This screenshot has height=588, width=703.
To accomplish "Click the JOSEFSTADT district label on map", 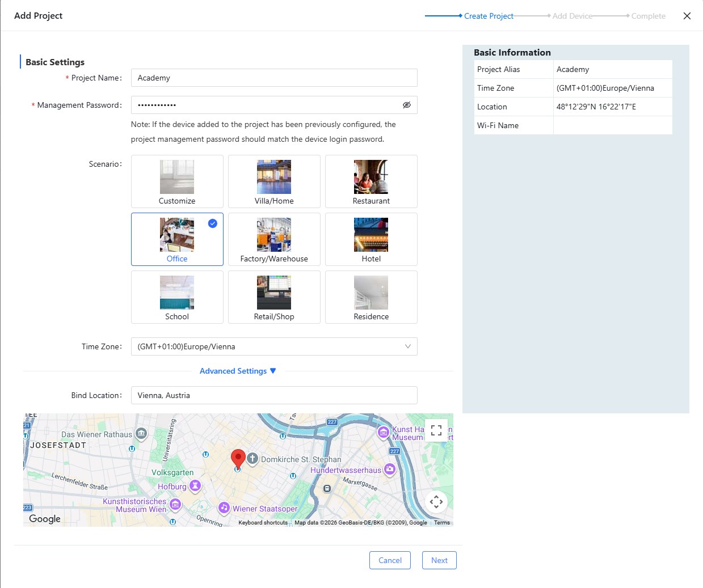I will click(58, 445).
